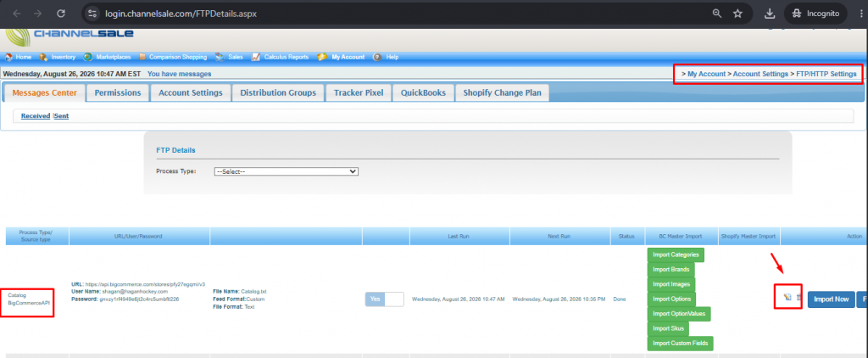Click the zoom magnifier icon in the address bar

click(717, 14)
